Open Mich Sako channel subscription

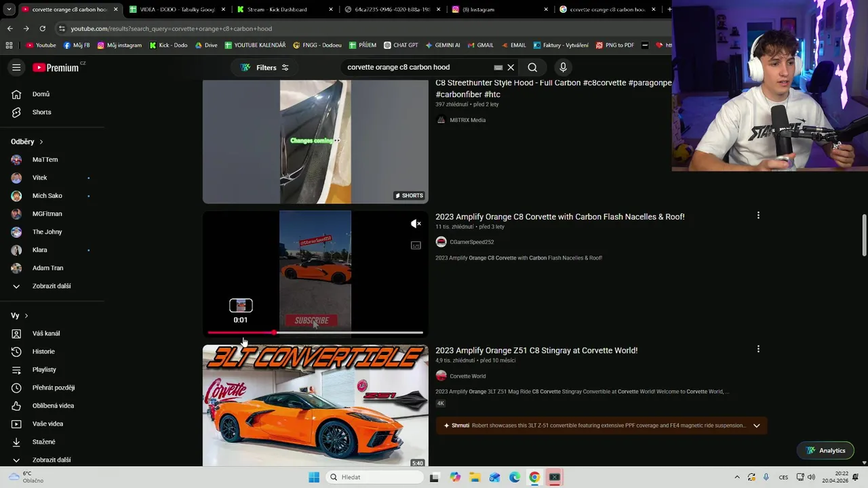coord(47,196)
